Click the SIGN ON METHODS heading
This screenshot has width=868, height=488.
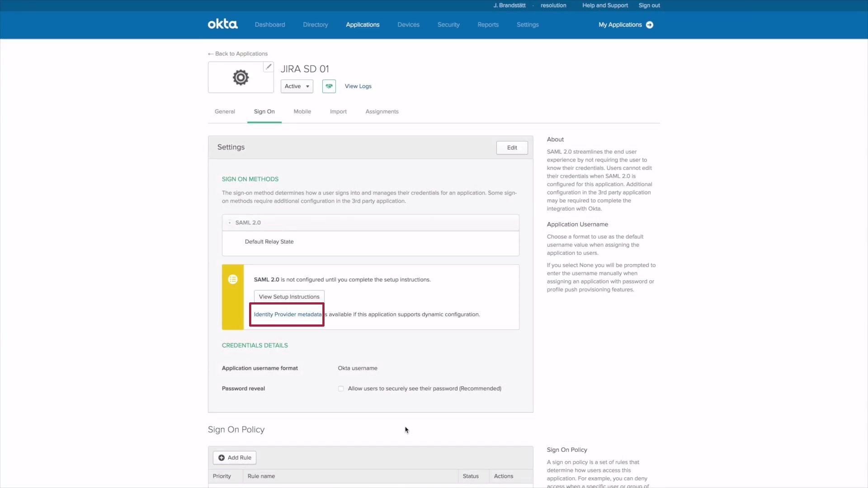pos(250,179)
